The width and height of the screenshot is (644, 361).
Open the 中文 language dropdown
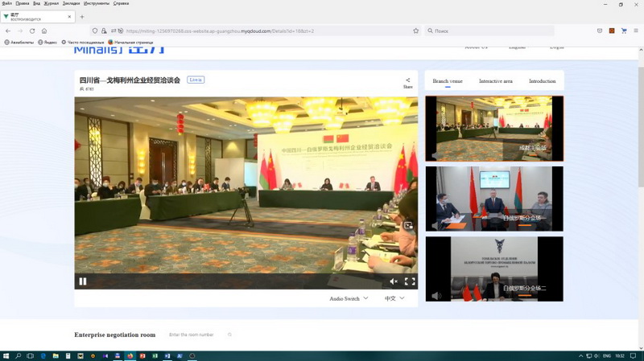[394, 298]
